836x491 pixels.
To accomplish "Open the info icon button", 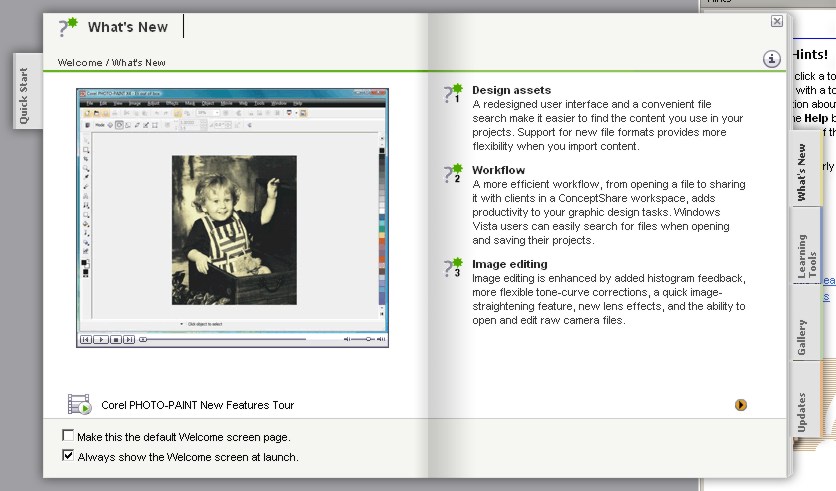I will 771,59.
